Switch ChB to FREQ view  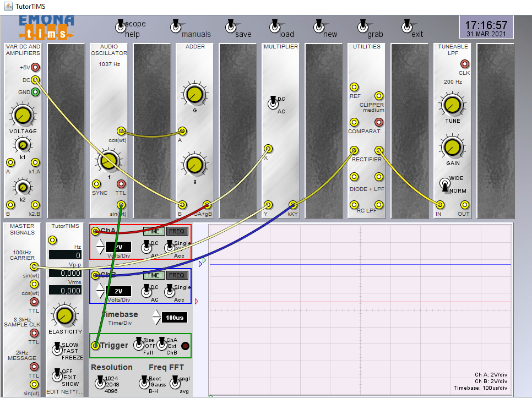point(177,275)
